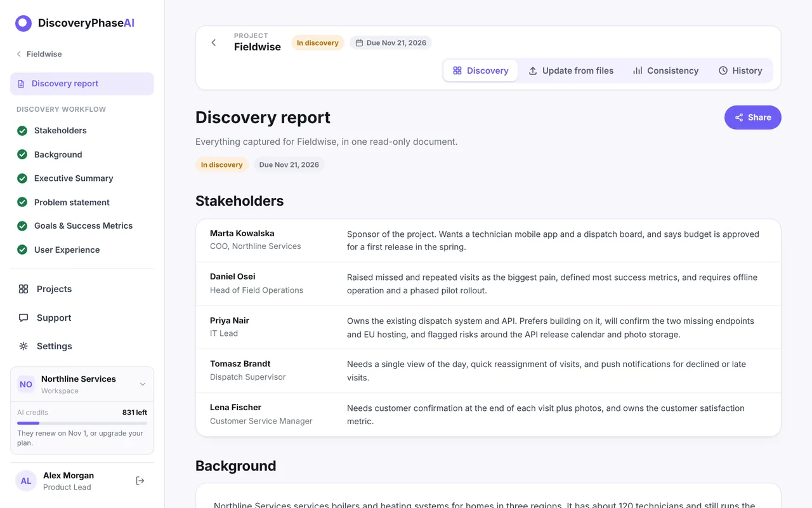Click the DiscoveryPhaseAI logo icon

23,23
